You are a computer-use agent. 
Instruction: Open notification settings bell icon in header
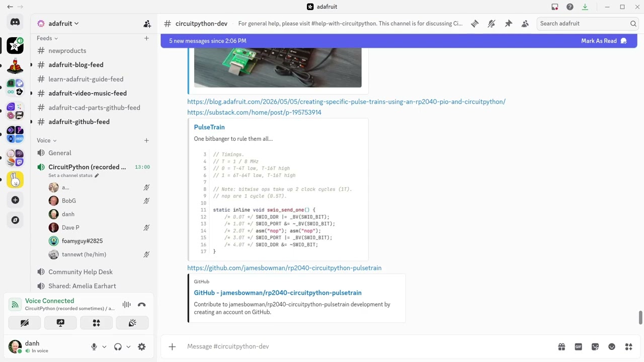point(492,24)
